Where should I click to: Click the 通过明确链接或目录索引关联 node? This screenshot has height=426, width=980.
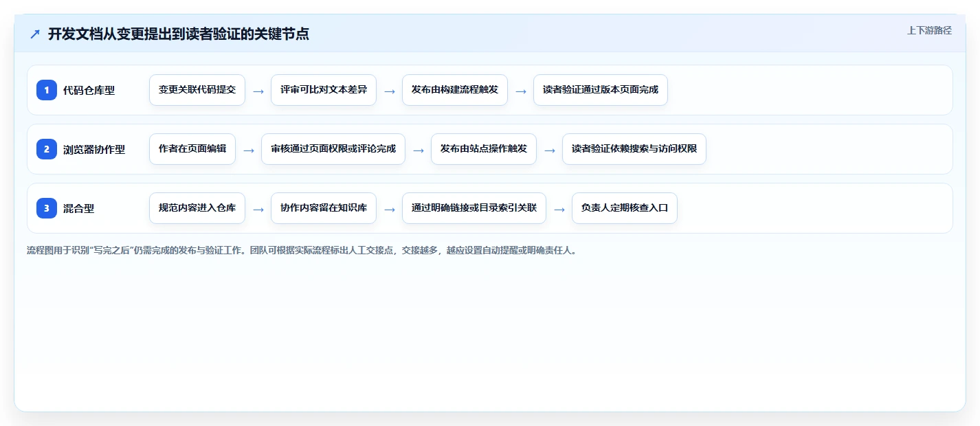tap(474, 208)
